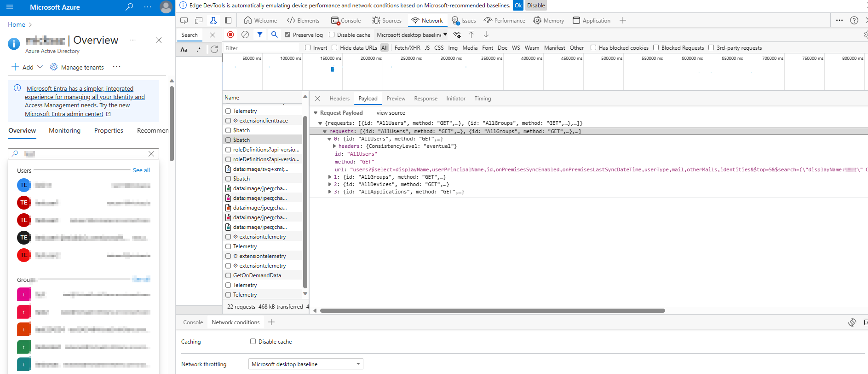Open the Azure portal hamburger menu
The image size is (868, 374).
(10, 7)
